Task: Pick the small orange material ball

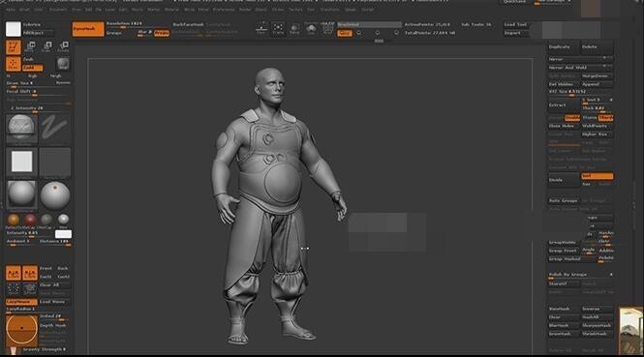Action: point(14,220)
